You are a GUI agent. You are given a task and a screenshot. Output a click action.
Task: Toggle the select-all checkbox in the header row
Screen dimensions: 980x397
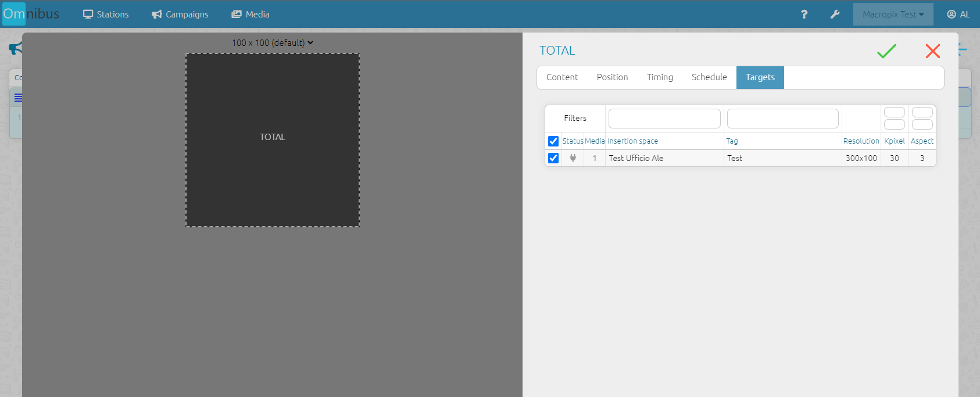[553, 141]
